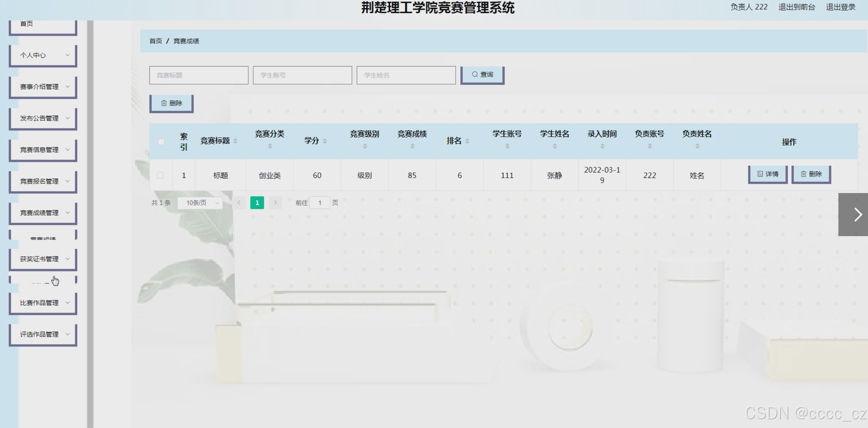Click the search magnifier 查询 button
Image resolution: width=868 pixels, height=428 pixels.
tap(482, 75)
